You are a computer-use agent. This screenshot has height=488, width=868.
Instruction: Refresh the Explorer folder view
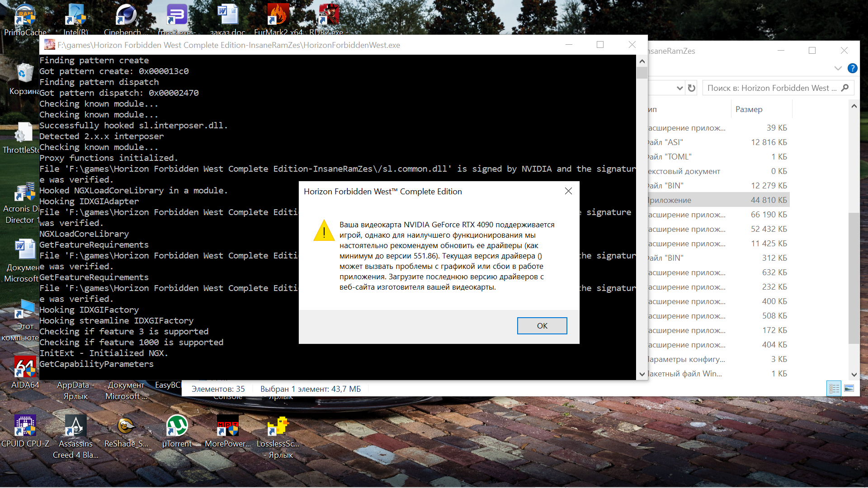691,88
